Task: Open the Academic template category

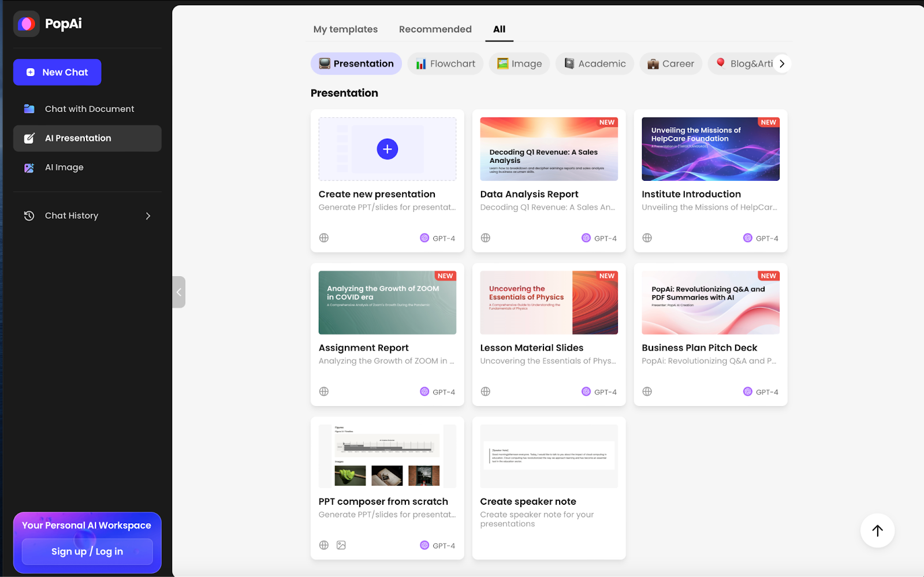Action: tap(594, 64)
